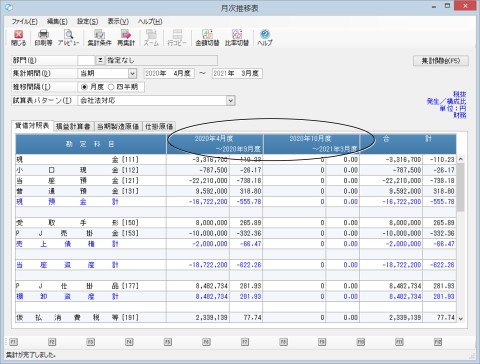Switch to the 貸借対照表 tab
Viewport: 480px width, 364px height.
pos(32,126)
